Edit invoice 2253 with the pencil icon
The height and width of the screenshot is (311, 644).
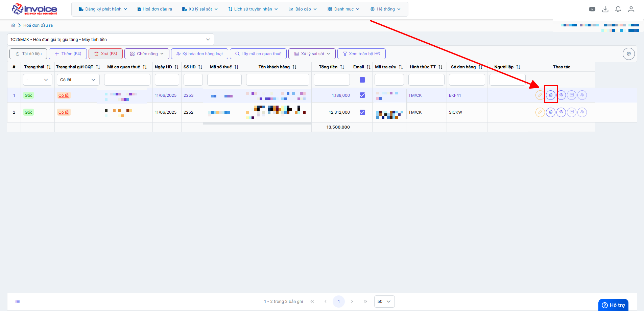pos(540,95)
